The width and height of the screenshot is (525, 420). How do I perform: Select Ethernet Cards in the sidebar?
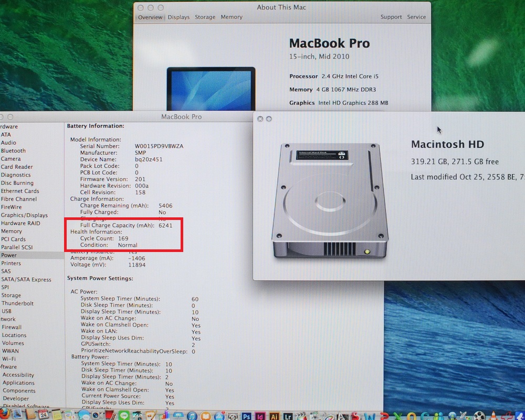20,191
